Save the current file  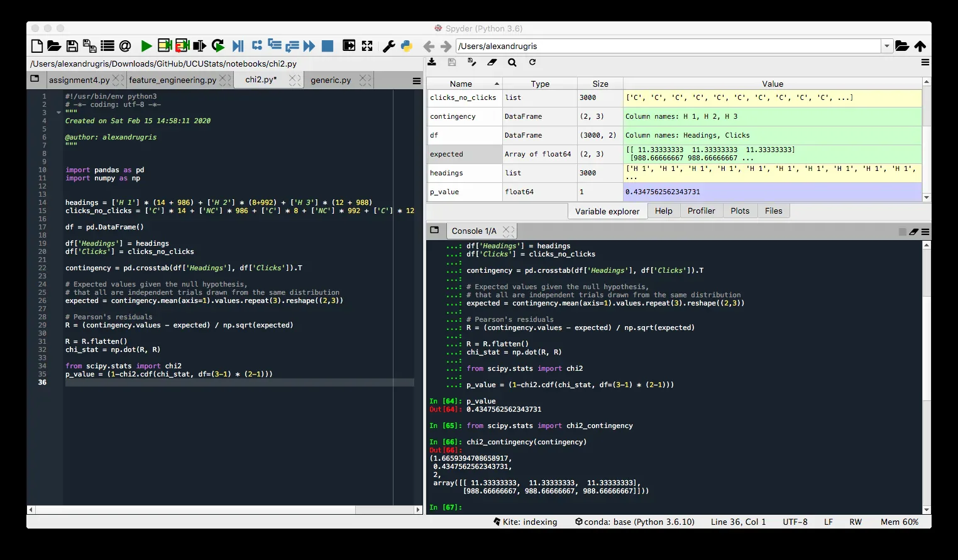pos(72,46)
